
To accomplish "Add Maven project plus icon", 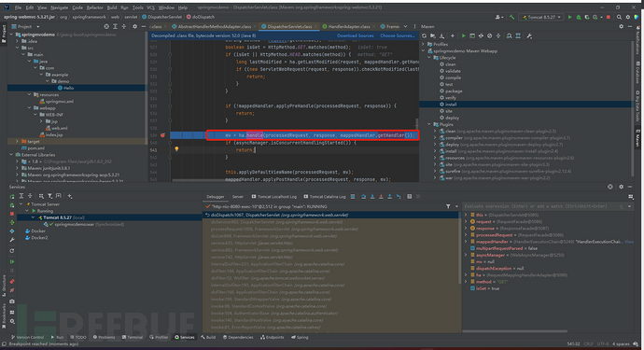I will (x=452, y=36).
